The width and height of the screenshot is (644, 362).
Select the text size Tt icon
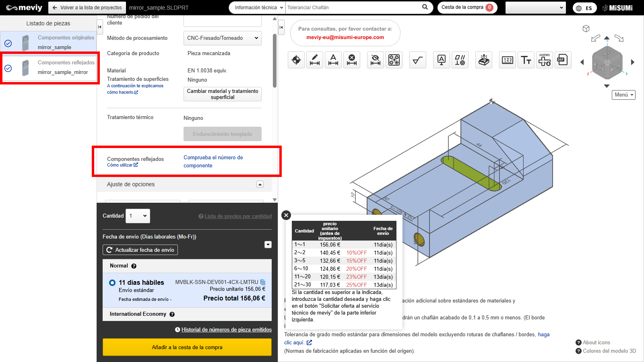526,60
